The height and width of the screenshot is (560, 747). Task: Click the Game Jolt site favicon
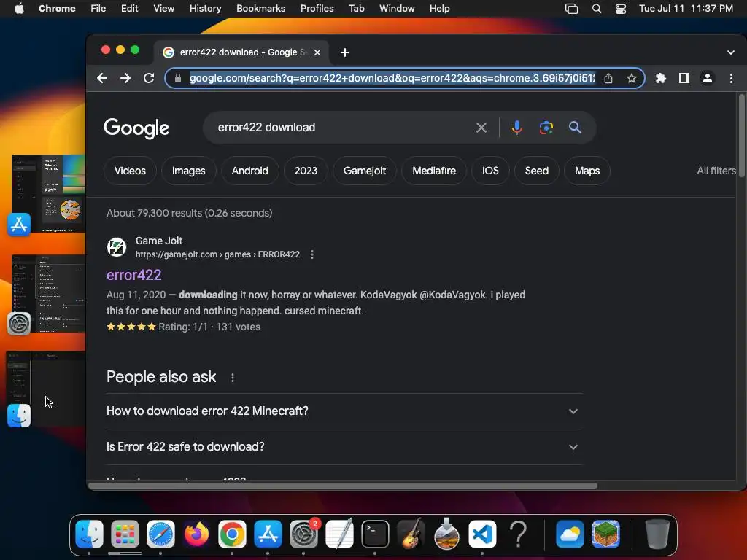coord(116,247)
